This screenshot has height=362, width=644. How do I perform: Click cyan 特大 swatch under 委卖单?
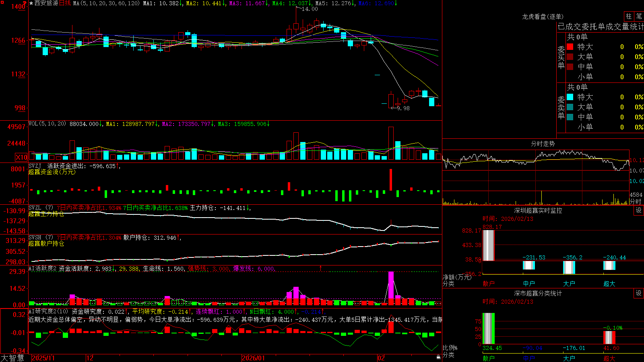coord(570,97)
